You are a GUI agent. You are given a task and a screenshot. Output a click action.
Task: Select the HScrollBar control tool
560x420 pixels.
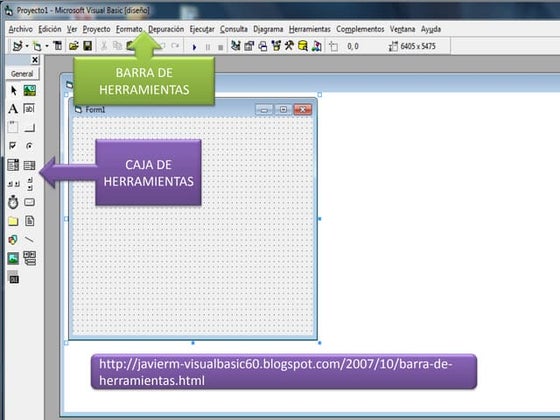[x=14, y=184]
